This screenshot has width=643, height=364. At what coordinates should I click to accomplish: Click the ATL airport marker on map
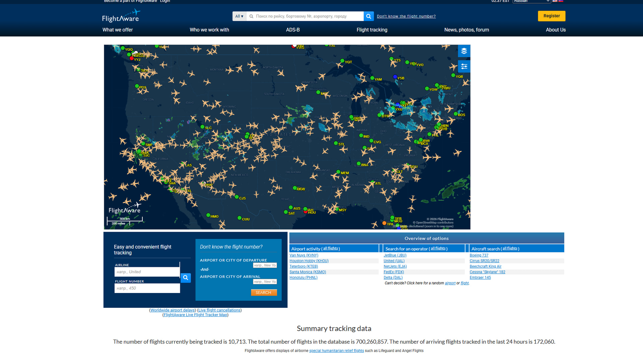[x=373, y=183]
